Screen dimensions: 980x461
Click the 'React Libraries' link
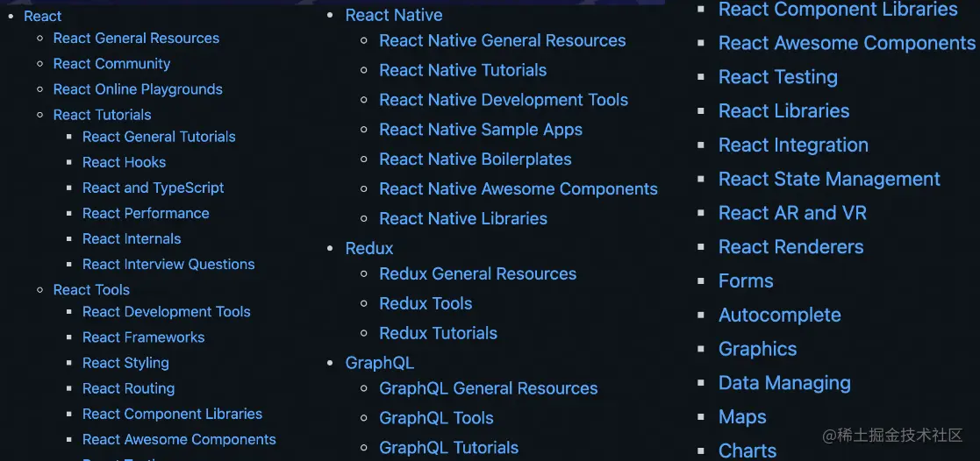point(783,111)
